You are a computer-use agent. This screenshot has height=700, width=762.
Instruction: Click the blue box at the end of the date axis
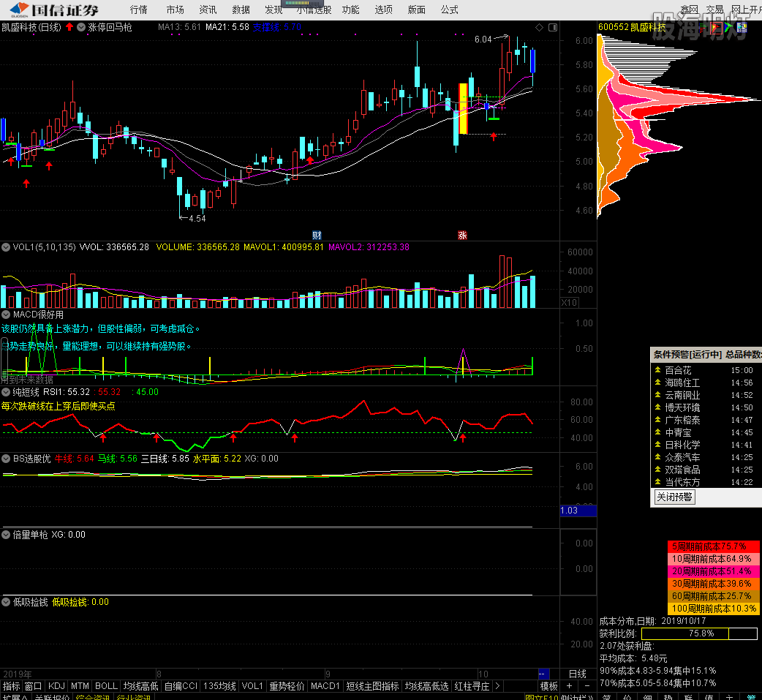pyautogui.click(x=543, y=674)
